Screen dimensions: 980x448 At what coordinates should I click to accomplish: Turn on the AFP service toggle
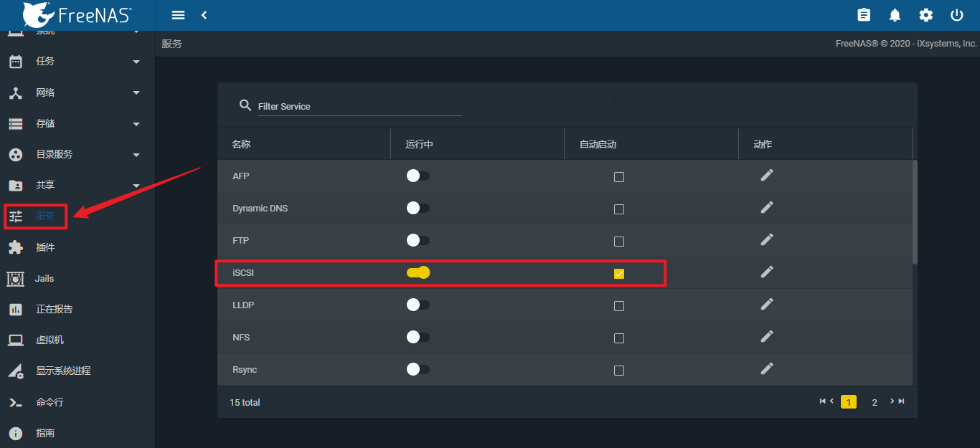(x=418, y=176)
